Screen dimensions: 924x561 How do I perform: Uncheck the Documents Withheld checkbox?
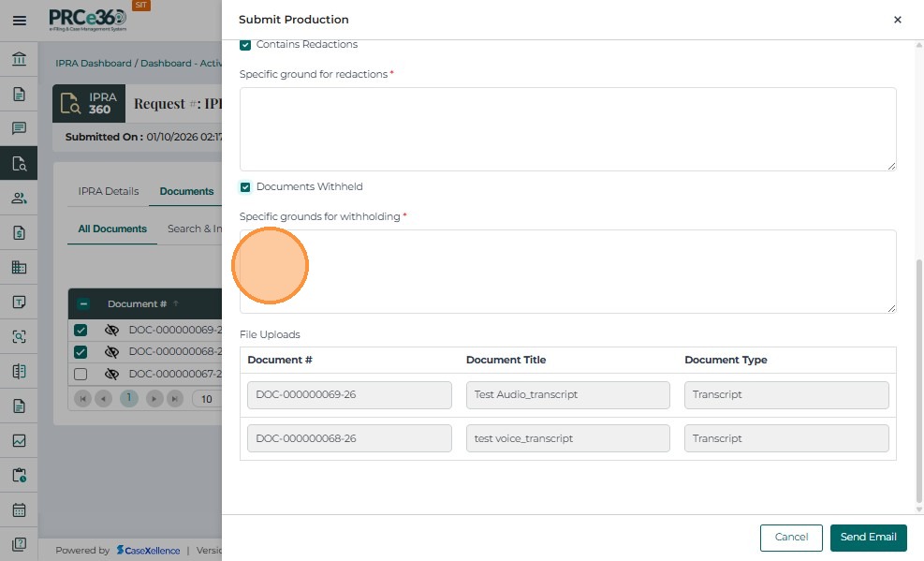(x=245, y=187)
